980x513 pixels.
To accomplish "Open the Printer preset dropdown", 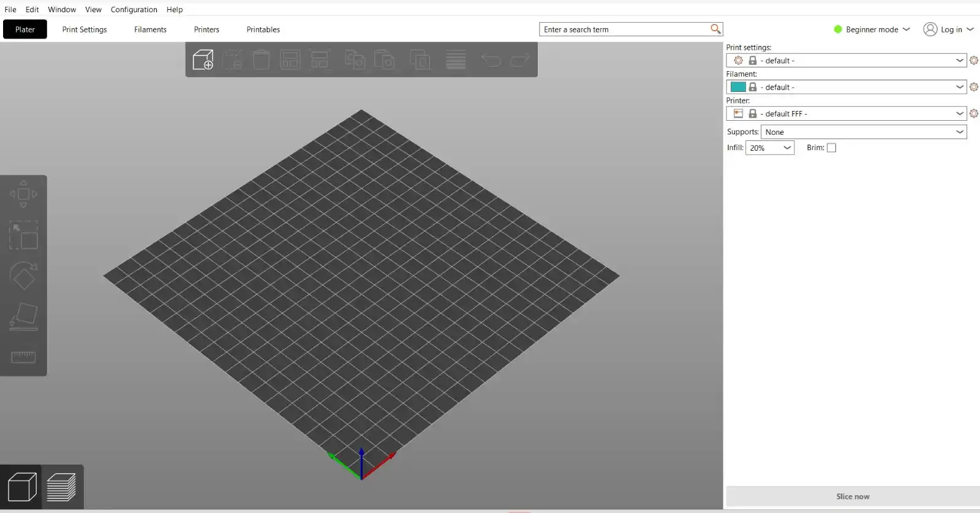I will tap(846, 113).
